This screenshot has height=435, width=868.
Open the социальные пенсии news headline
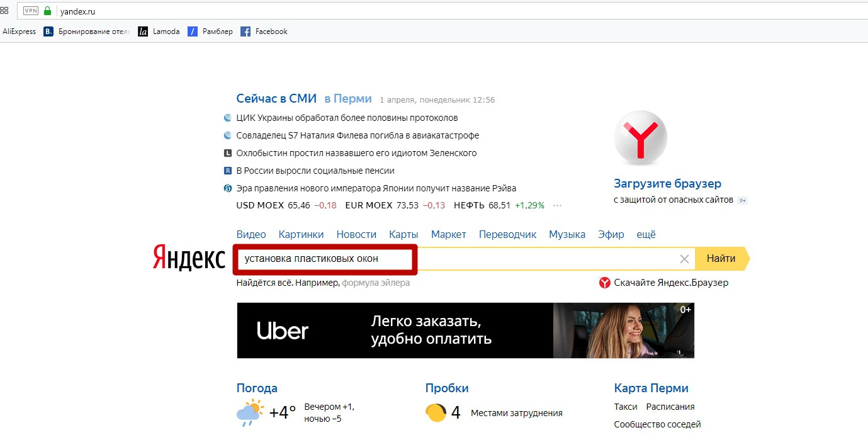(x=315, y=171)
